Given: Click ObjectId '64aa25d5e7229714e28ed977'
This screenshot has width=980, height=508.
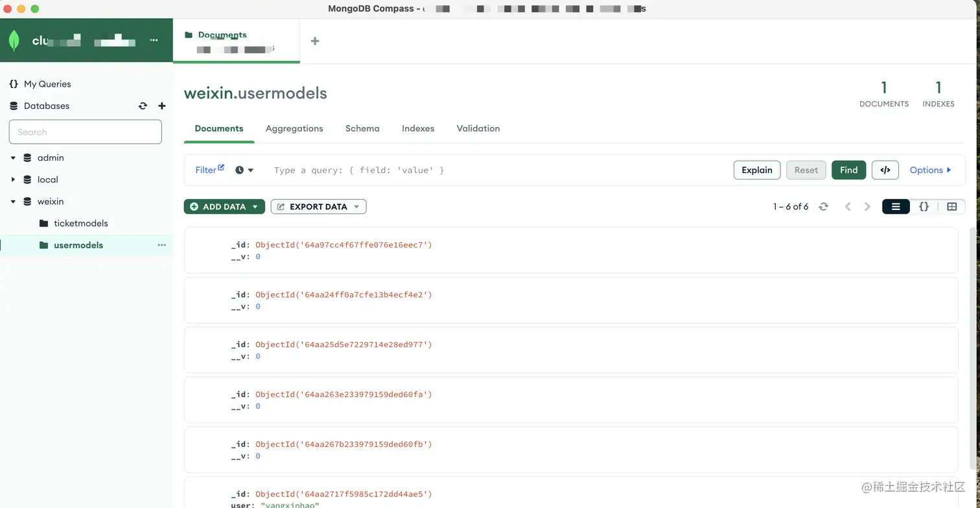Looking at the screenshot, I should point(344,345).
